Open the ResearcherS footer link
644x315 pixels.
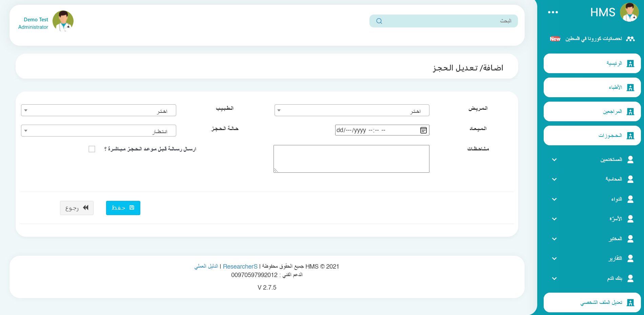[x=240, y=267]
